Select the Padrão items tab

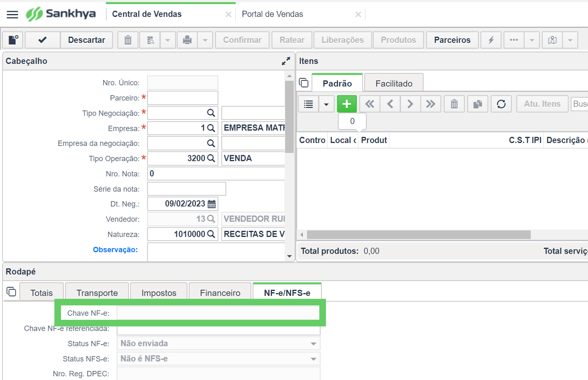pyautogui.click(x=337, y=83)
